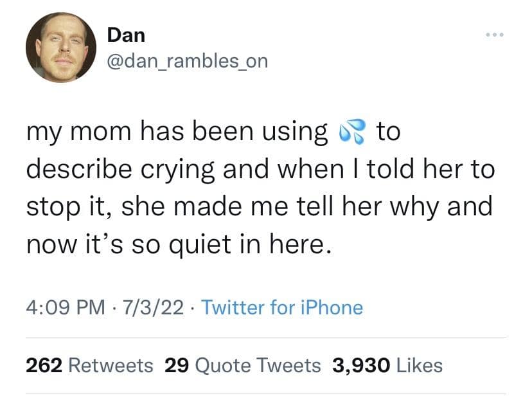View the 29 Quote Tweets
532x396 pixels.
(243, 366)
